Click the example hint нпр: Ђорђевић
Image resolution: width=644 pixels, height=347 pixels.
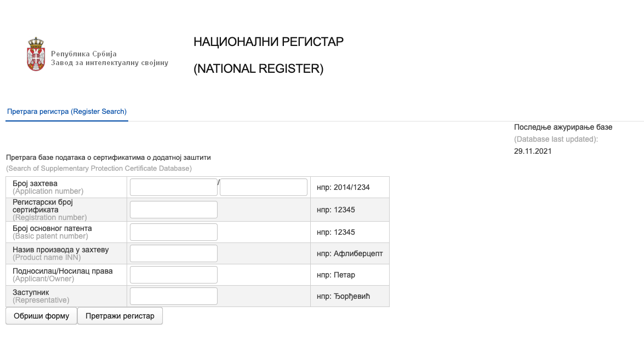344,296
